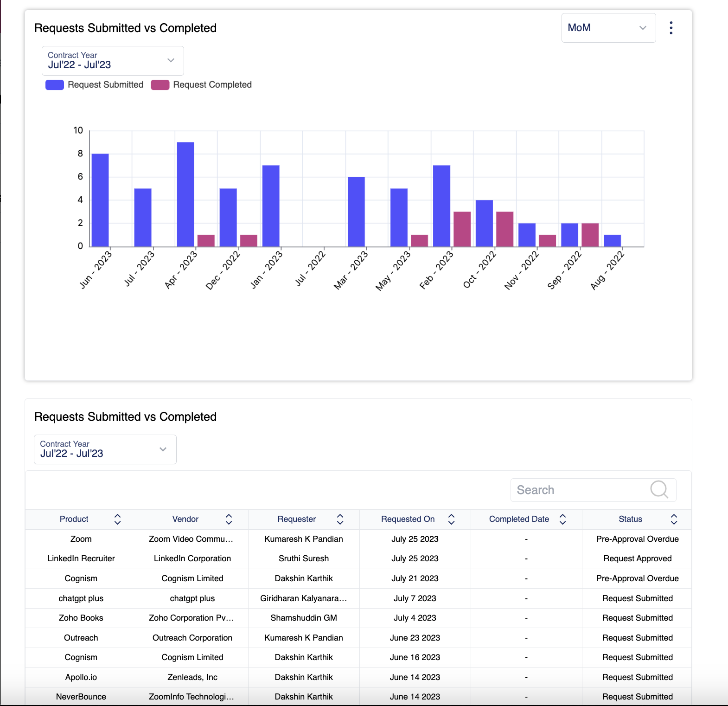Click the Jul - 2022 axis label
Viewport: 728px width, 706px height.
[x=310, y=268]
